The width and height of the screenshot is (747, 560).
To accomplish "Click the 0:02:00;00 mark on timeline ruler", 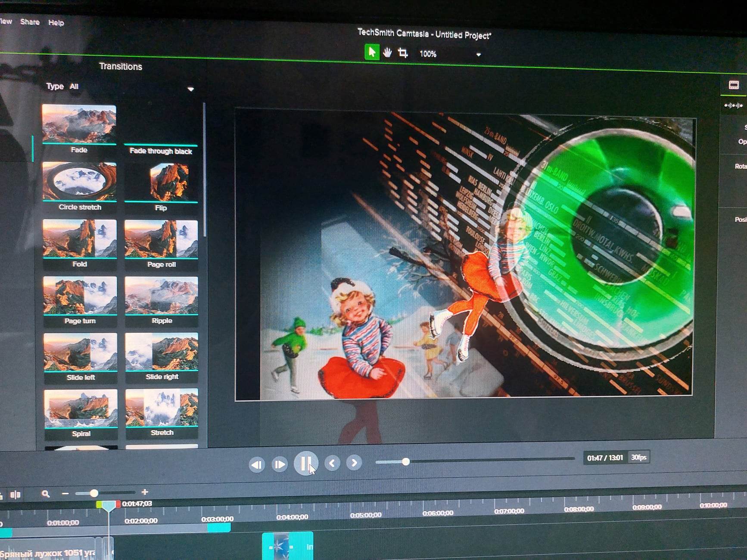I will point(141,520).
